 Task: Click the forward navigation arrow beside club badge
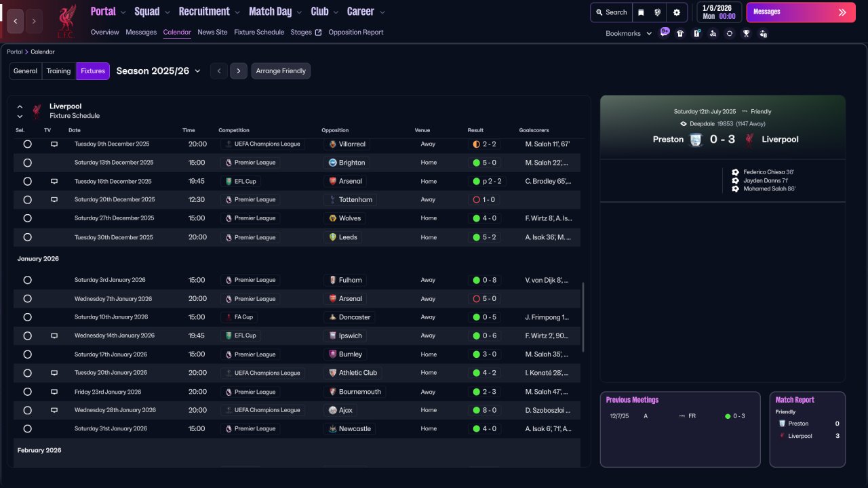pos(34,21)
